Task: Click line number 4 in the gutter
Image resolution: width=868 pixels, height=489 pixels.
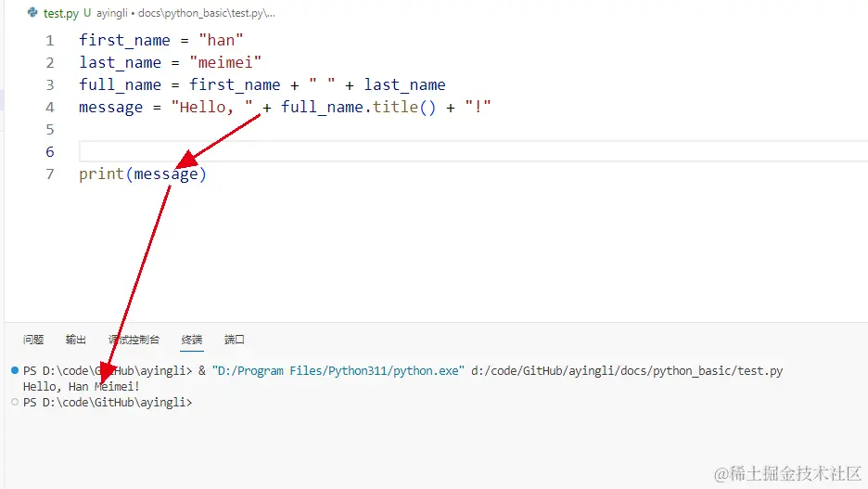Action: [x=50, y=107]
